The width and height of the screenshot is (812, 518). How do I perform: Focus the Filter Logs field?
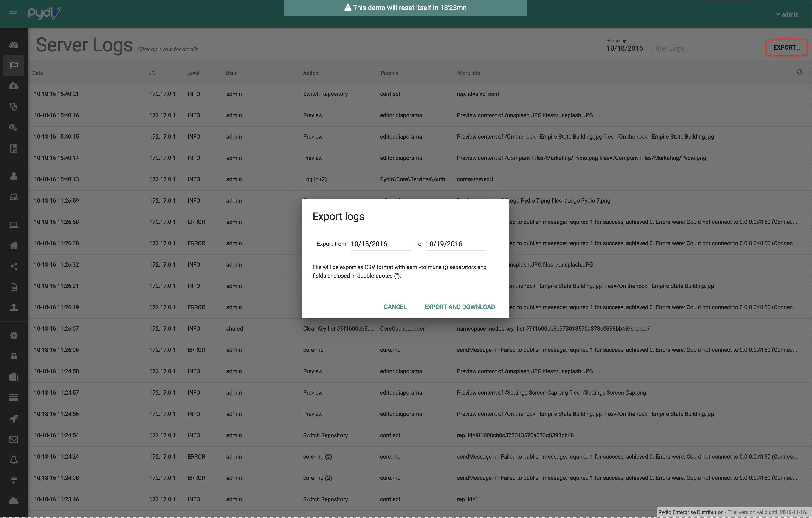[706, 48]
